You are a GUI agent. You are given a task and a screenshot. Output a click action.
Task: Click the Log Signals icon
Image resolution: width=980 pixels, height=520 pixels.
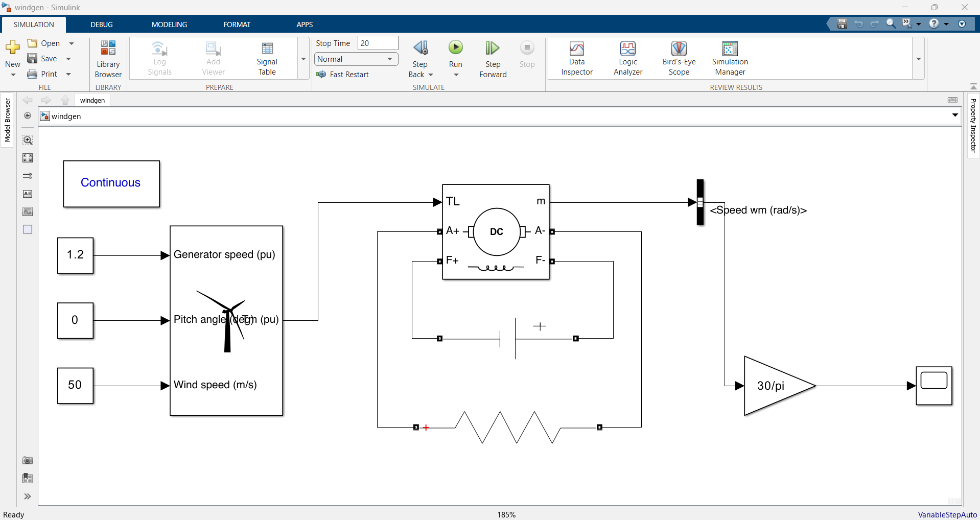[x=159, y=59]
